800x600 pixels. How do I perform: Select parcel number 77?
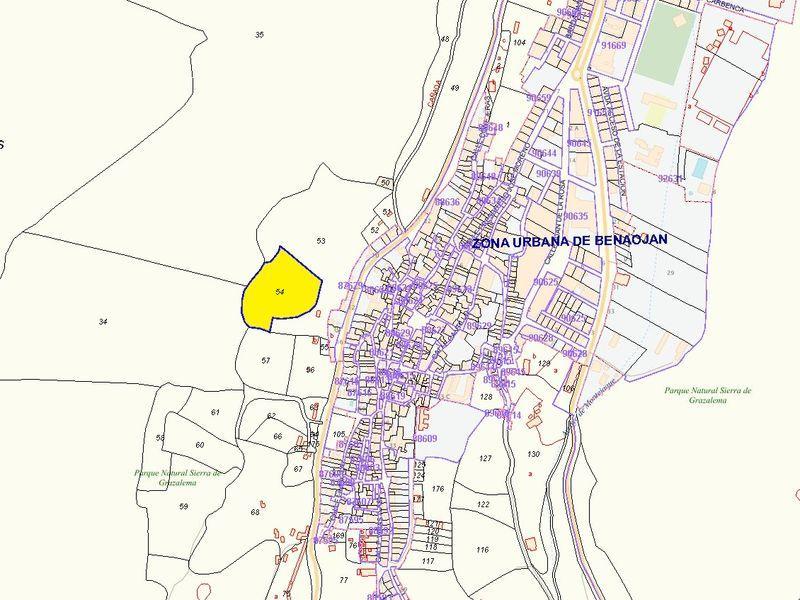pos(343,580)
